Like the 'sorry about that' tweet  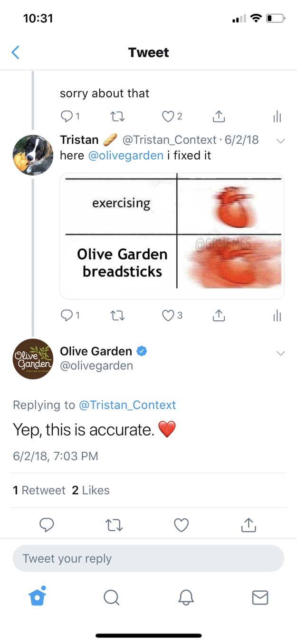click(168, 116)
